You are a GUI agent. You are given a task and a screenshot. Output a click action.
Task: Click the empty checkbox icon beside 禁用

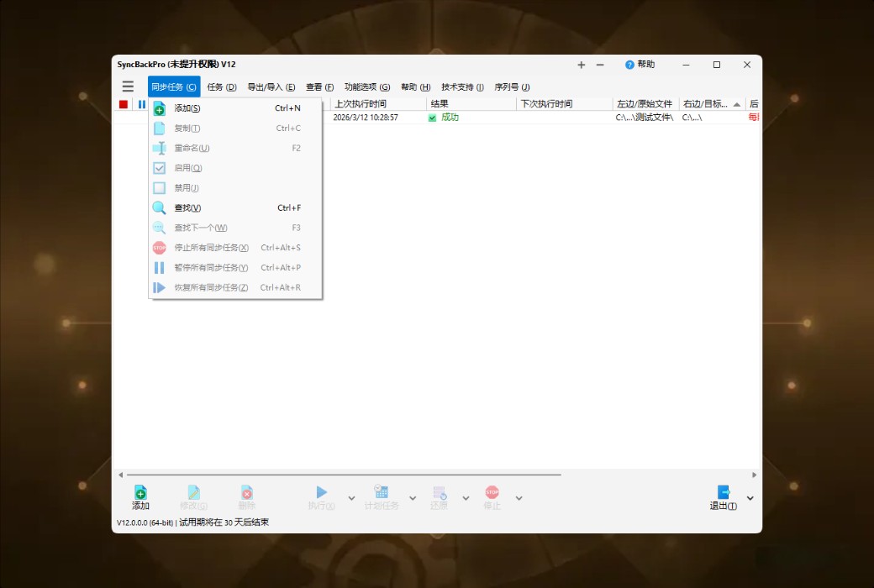160,187
